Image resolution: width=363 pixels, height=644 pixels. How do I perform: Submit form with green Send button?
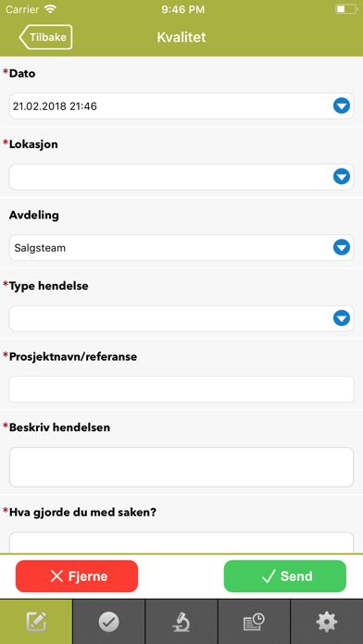tap(285, 576)
